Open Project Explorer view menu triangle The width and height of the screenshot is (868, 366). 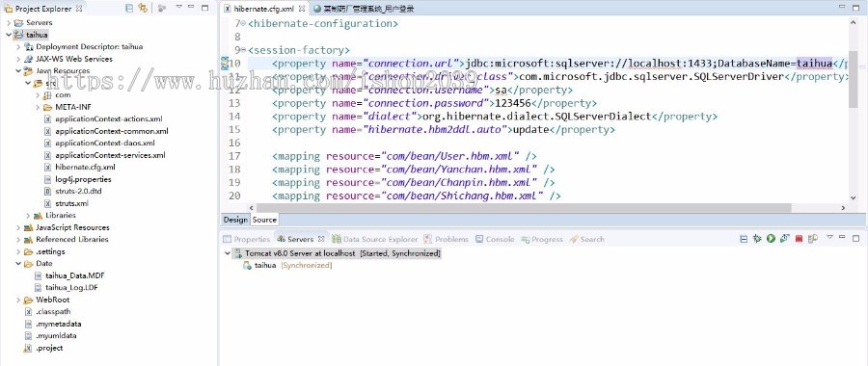pos(178,7)
